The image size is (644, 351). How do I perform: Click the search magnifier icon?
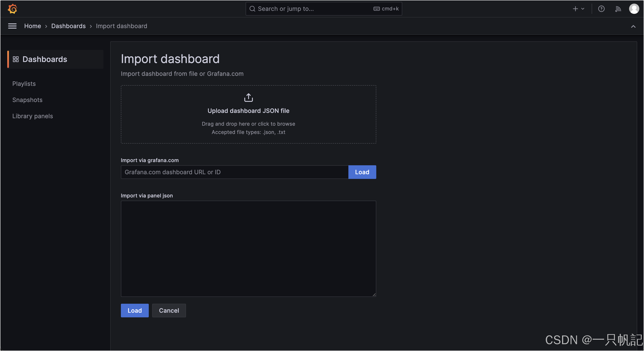click(252, 9)
